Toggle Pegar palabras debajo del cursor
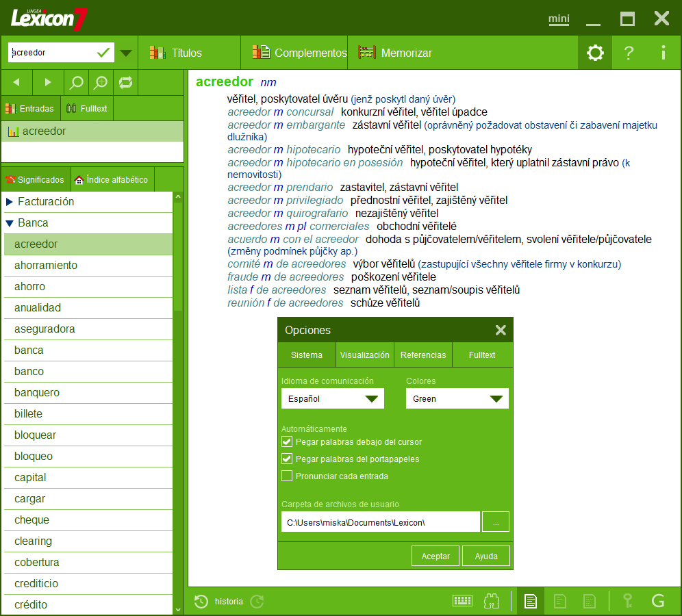This screenshot has width=682, height=616. point(287,441)
